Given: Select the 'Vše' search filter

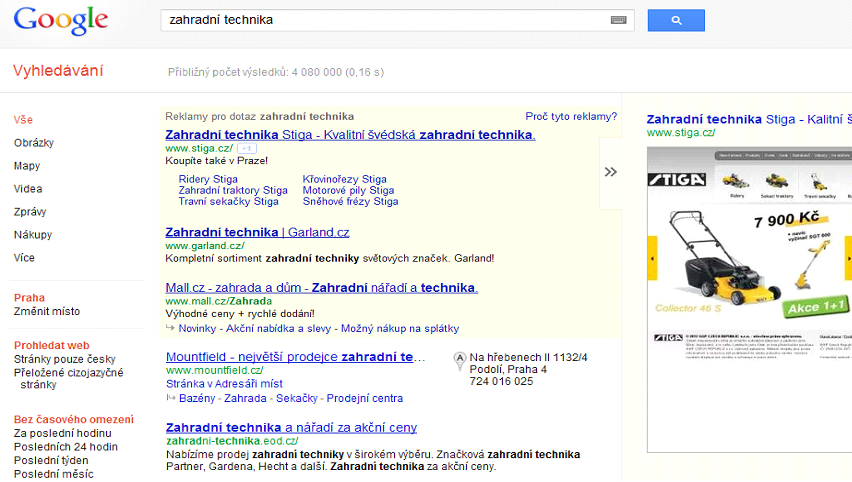Looking at the screenshot, I should click(x=23, y=120).
